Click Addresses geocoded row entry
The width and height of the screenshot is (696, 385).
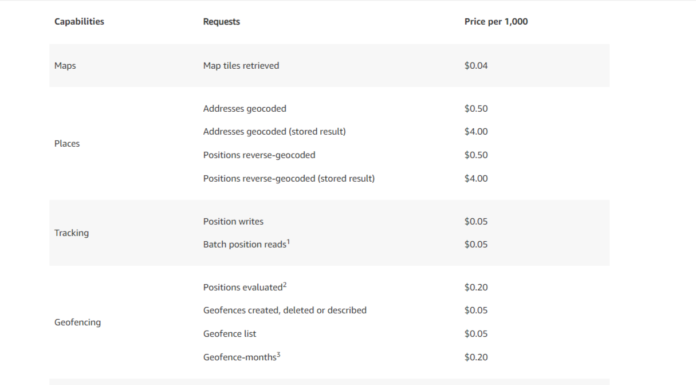point(245,108)
